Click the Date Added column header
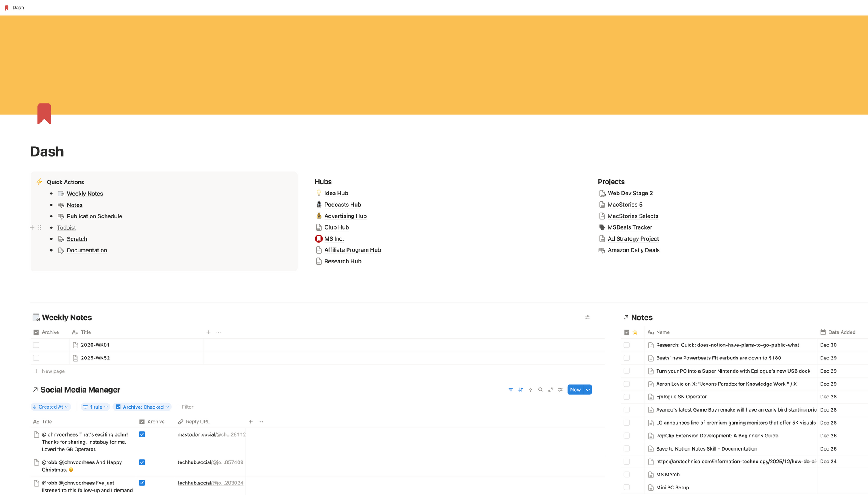Viewport: 868px width, 495px height. tap(841, 332)
